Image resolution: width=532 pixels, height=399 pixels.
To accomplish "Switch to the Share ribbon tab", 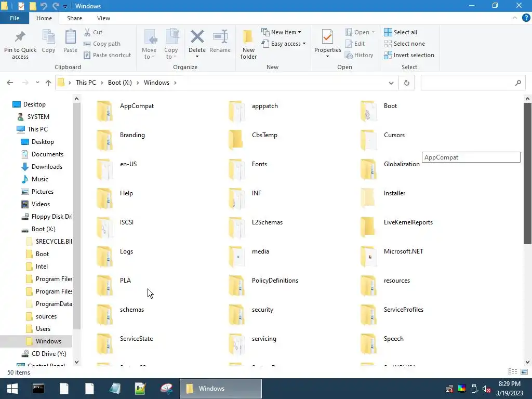I will 74,18.
